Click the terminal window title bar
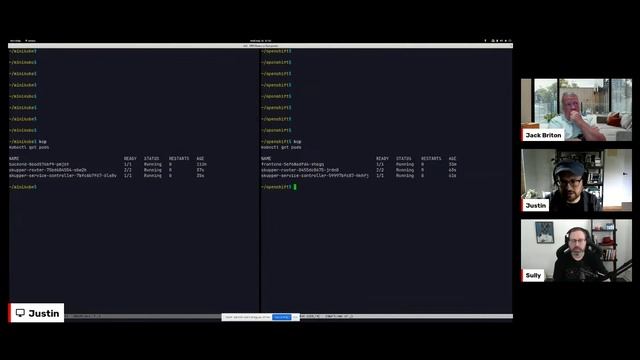This screenshot has width=640, height=360. (260, 46)
